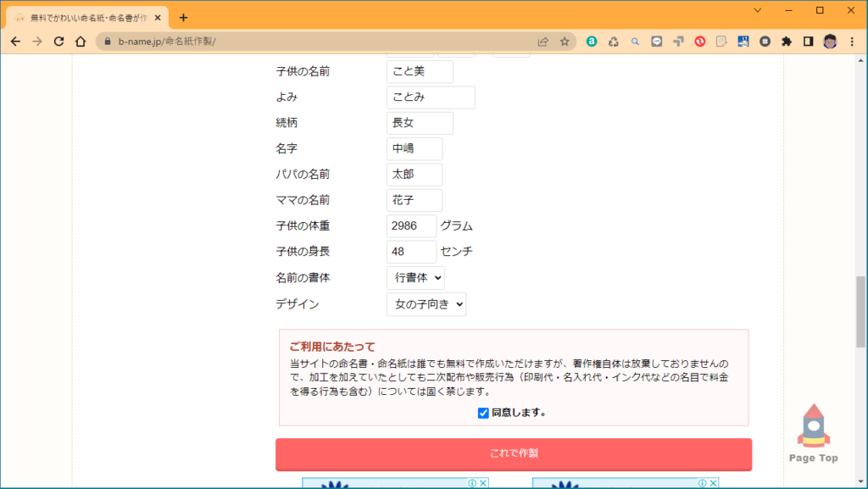Open the puzzle-piece Extensions menu
Viewport: 868px width, 489px height.
(x=787, y=41)
